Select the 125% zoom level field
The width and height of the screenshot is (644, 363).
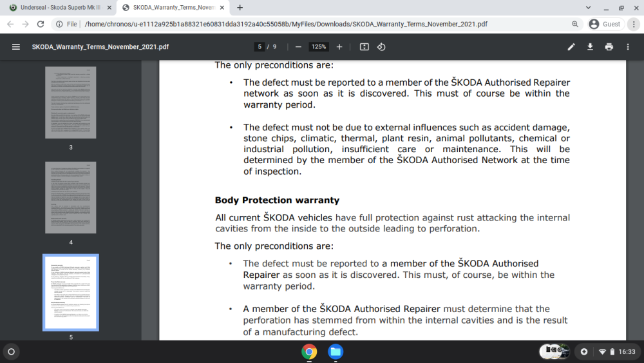(319, 47)
